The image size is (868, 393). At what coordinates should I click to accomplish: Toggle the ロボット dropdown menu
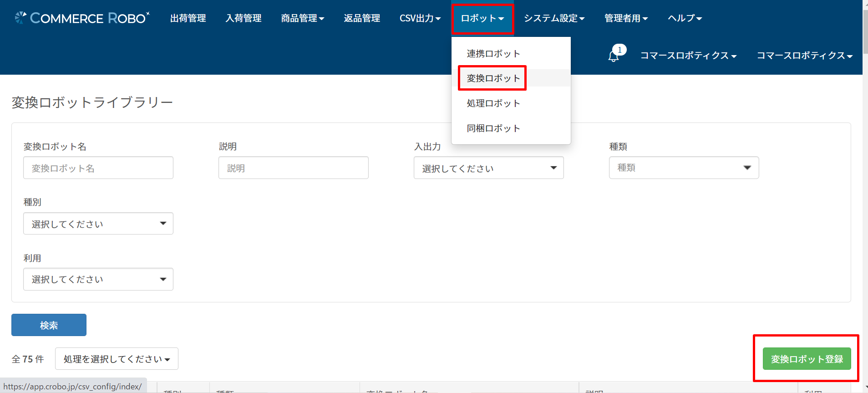pos(482,18)
